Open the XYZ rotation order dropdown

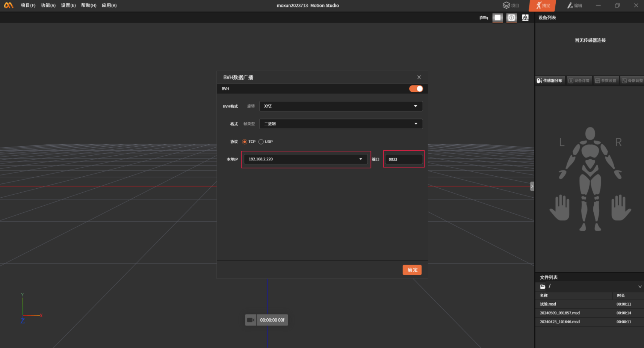(341, 106)
